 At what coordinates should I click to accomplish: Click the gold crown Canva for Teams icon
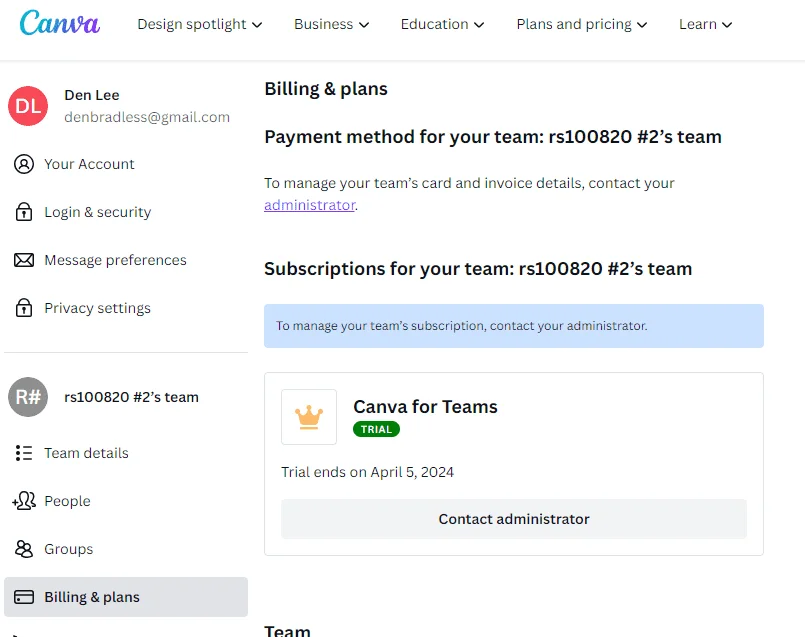pos(309,417)
